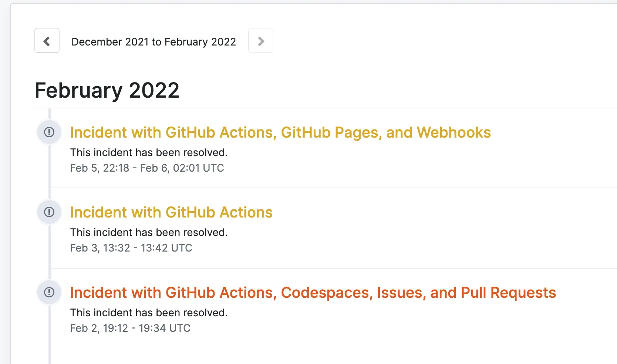The image size is (617, 364).
Task: Click the Feb 5, 22:18 - Feb 6 timestamp
Action: [x=147, y=168]
